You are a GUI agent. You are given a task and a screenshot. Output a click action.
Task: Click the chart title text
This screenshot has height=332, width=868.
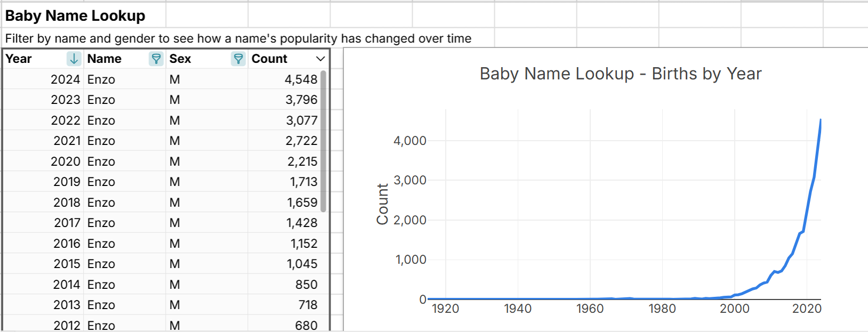click(620, 74)
